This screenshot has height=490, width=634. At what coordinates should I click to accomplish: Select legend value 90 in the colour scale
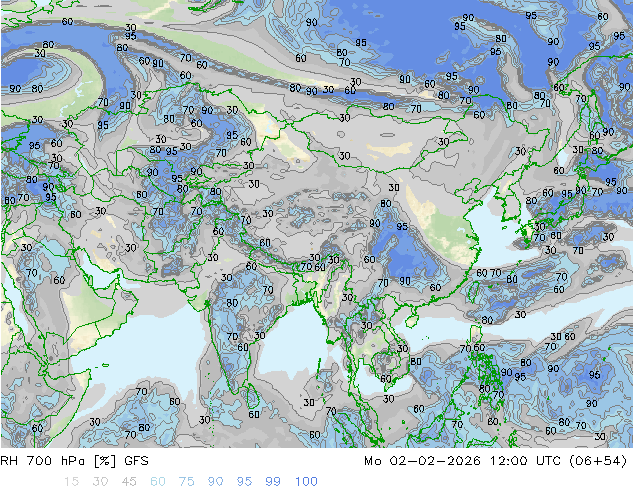click(215, 482)
